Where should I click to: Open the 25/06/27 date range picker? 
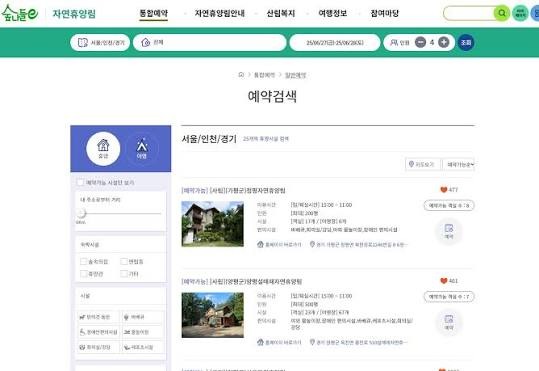(335, 43)
